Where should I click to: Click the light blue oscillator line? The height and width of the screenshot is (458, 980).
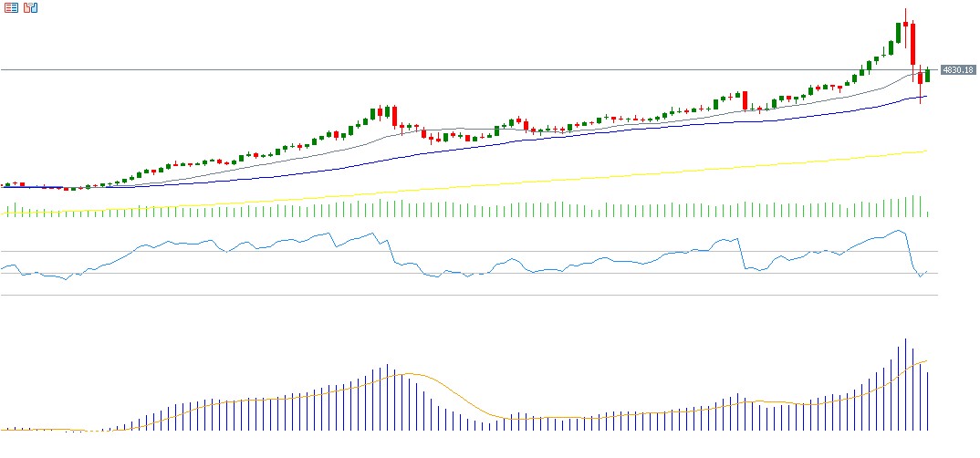pos(274,243)
